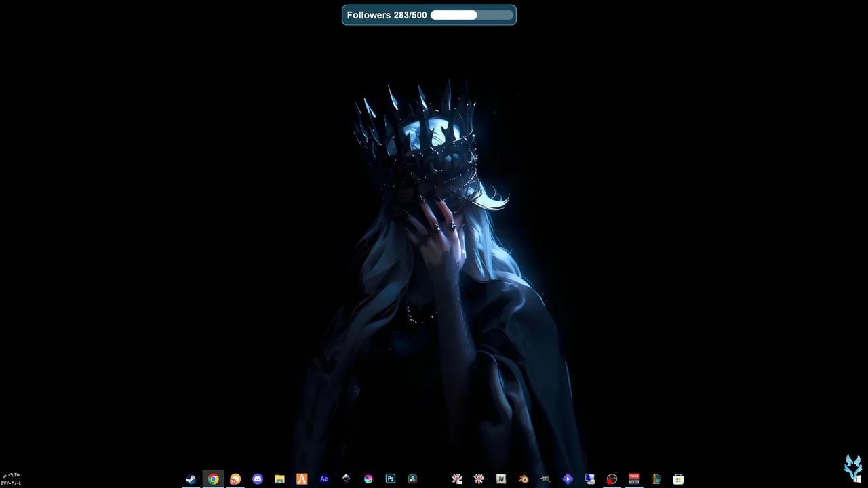
Task: Open the purple diamond play icon
Action: [568, 479]
